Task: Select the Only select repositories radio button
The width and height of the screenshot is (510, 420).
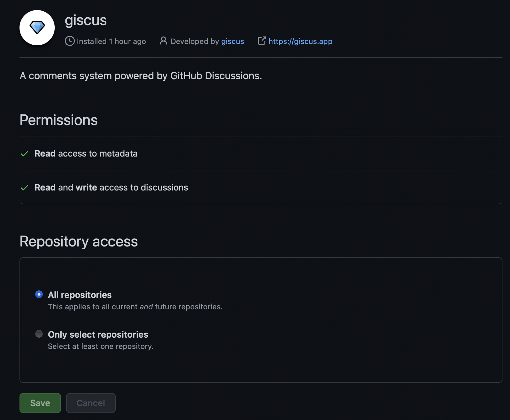Action: click(39, 334)
